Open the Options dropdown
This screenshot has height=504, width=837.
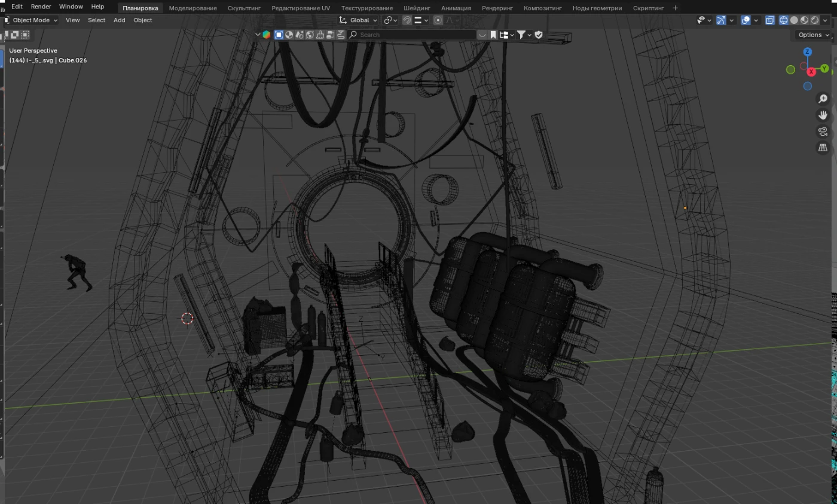click(814, 35)
